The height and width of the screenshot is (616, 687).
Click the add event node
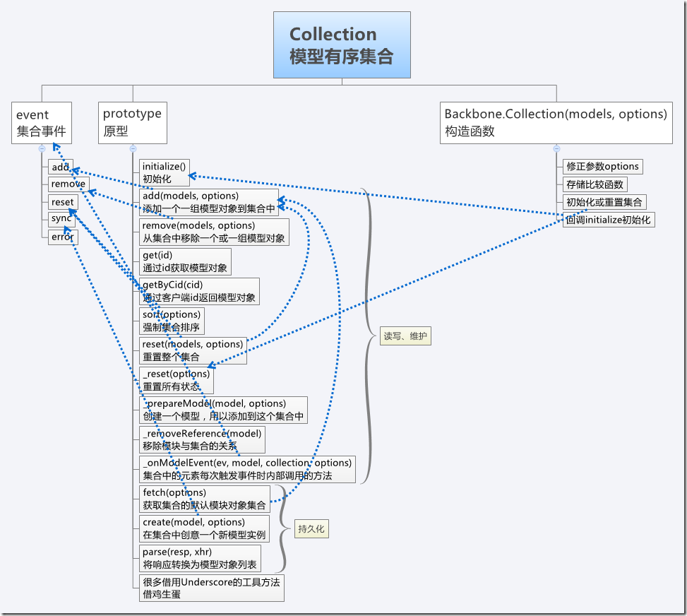(61, 167)
